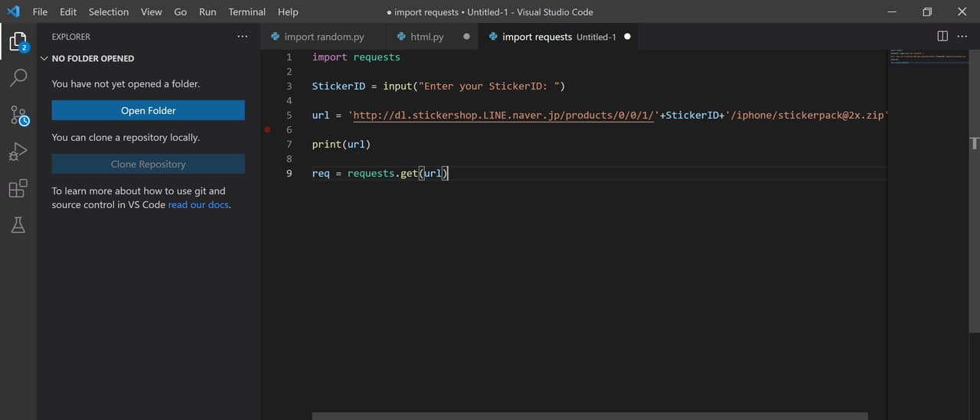
Task: Open Explorer Views and More Actions menu
Action: pos(243,36)
